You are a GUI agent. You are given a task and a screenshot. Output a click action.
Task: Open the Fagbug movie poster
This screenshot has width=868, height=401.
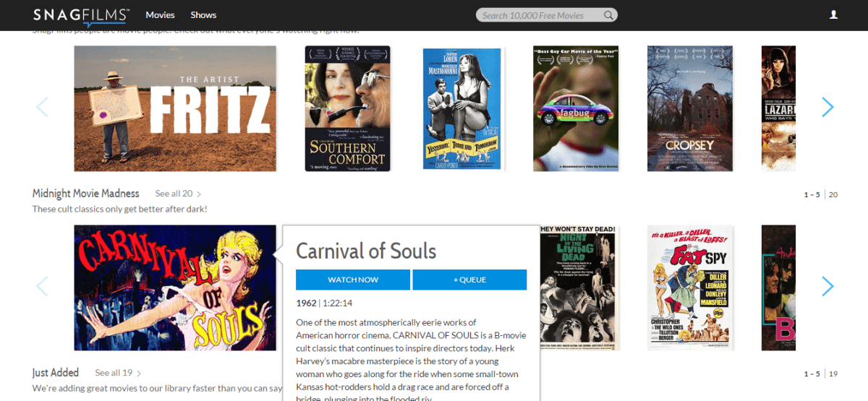coord(576,108)
